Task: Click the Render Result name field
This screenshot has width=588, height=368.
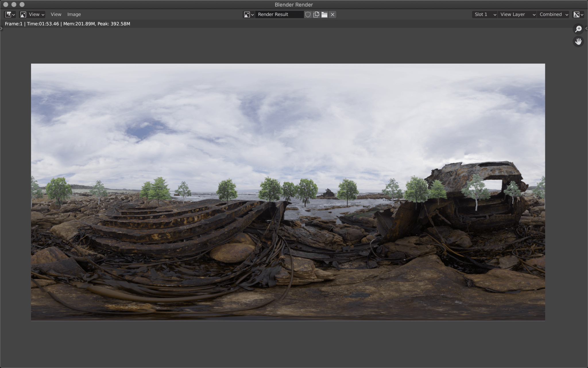Action: [280, 14]
